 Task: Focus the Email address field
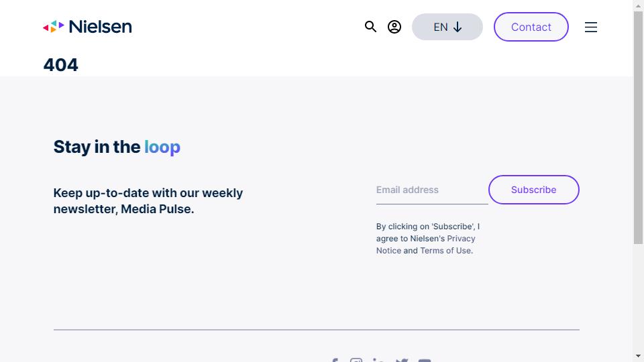431,190
